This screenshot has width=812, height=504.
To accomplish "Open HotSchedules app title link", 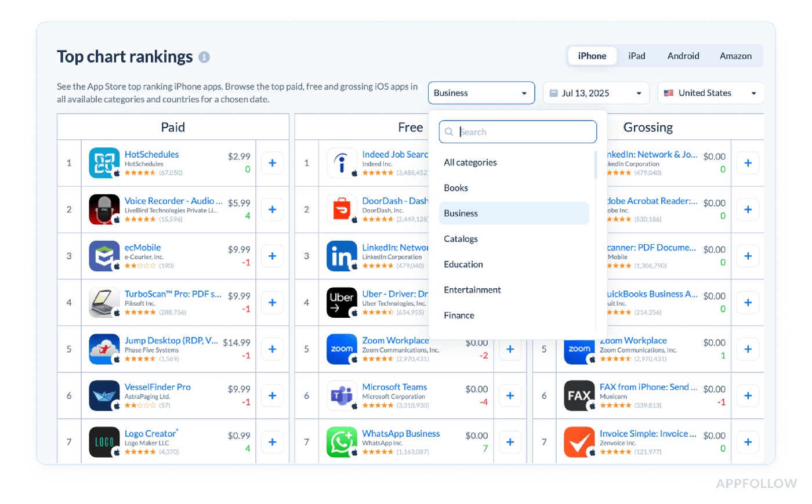I will click(x=151, y=154).
